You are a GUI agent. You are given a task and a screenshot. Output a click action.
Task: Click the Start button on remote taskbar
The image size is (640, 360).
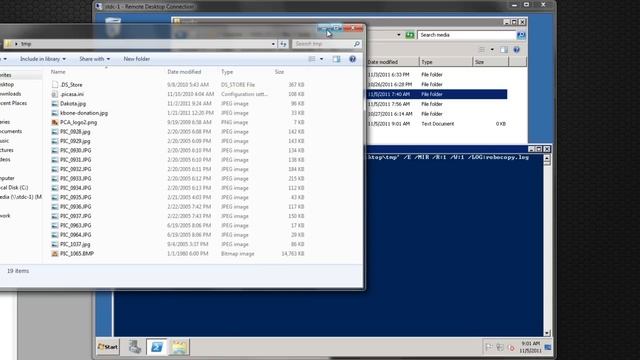(108, 347)
